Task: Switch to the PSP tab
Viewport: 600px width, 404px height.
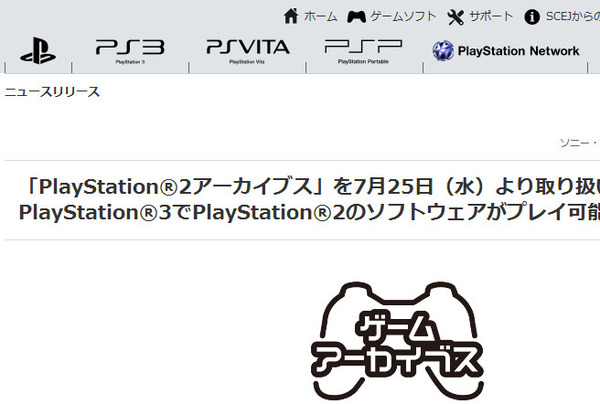Action: pos(364,51)
